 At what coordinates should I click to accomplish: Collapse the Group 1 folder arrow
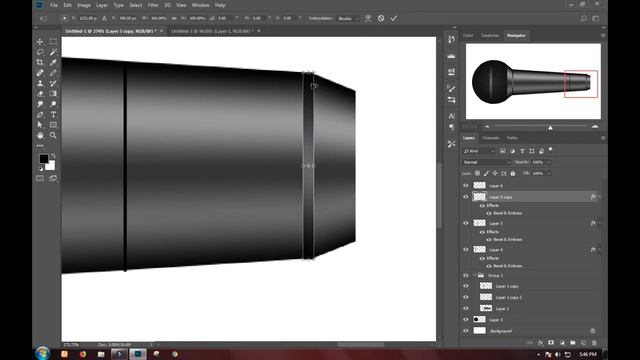pyautogui.click(x=474, y=276)
